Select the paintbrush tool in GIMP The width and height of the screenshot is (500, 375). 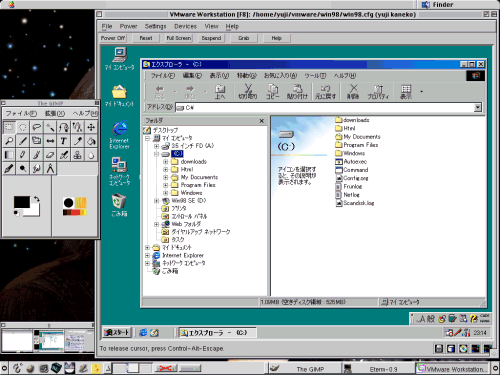pyautogui.click(x=36, y=155)
